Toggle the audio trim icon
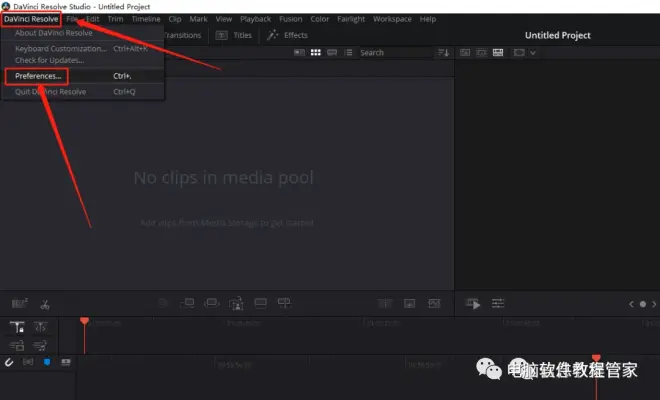The width and height of the screenshot is (660, 400). 28,362
